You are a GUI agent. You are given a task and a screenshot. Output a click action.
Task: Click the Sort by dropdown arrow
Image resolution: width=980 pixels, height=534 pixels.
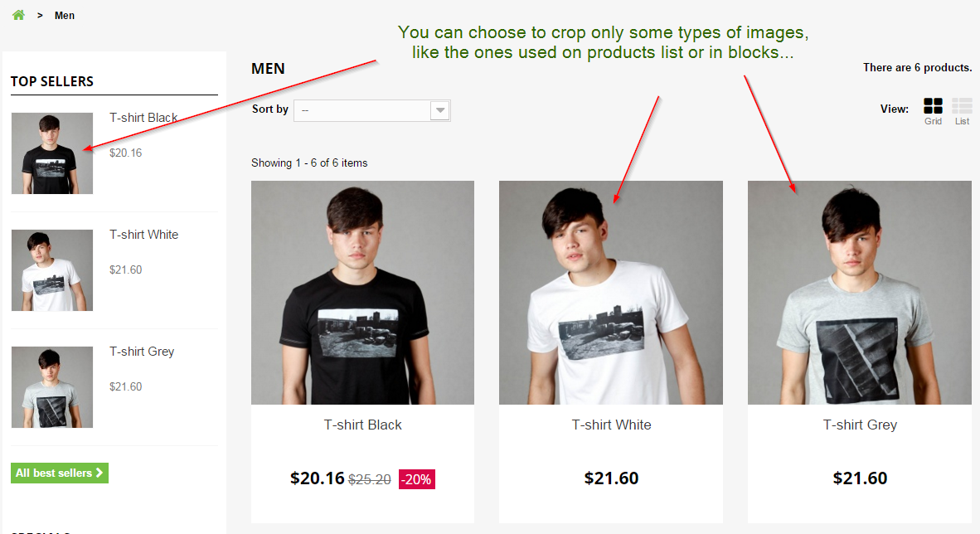[x=440, y=110]
